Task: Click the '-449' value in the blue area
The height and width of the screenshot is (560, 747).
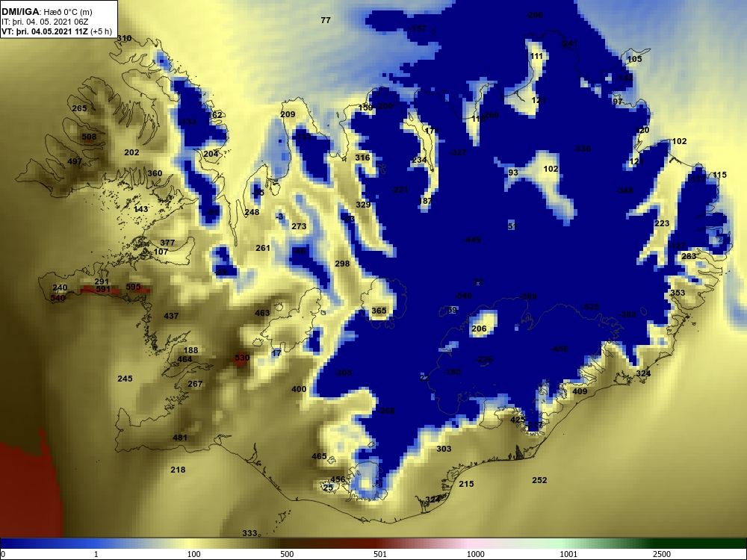Action: [x=472, y=240]
